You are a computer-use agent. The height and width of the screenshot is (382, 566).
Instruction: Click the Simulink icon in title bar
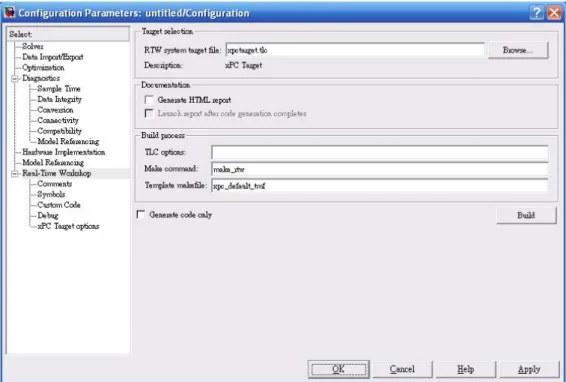9,13
